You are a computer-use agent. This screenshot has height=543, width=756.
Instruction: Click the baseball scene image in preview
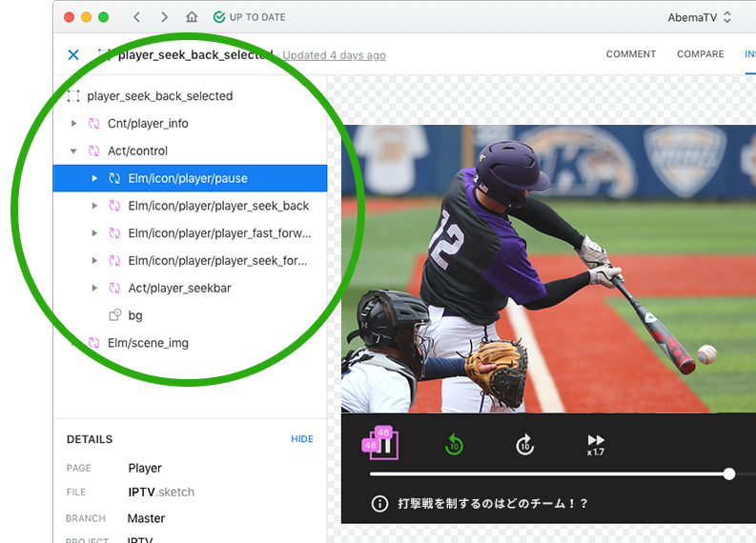pyautogui.click(x=548, y=269)
